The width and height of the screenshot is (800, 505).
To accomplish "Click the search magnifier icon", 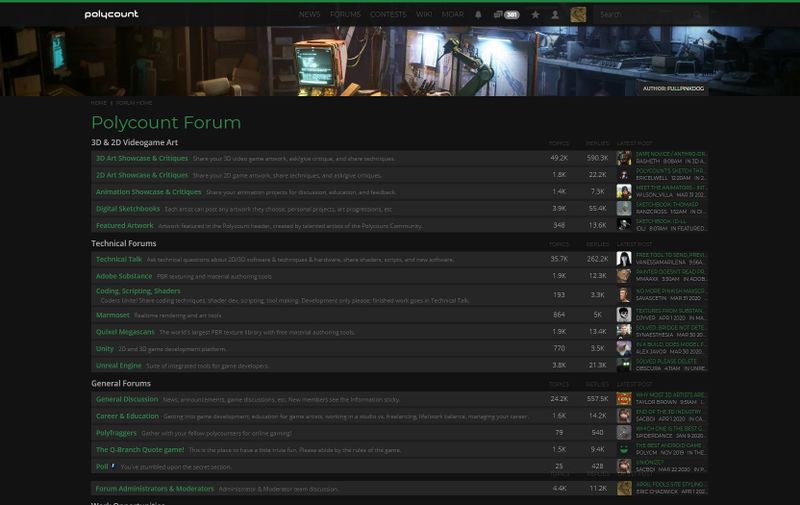I will point(697,15).
